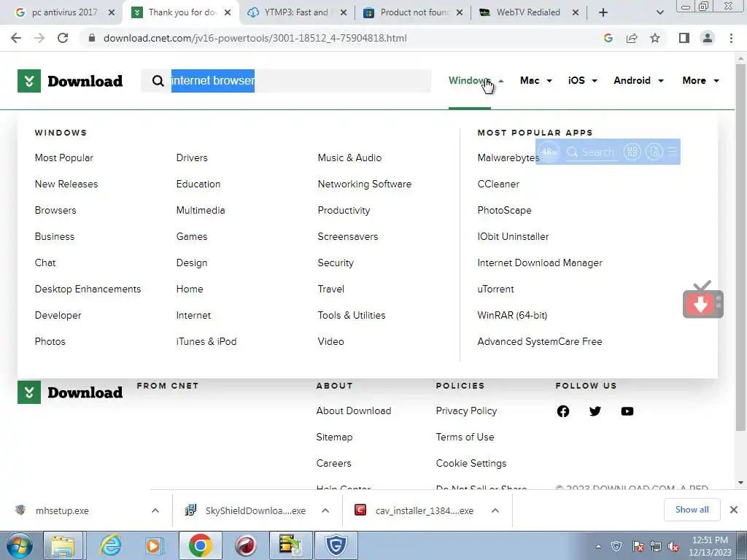Open the Android dropdown menu
Image resolution: width=747 pixels, height=560 pixels.
pyautogui.click(x=638, y=80)
